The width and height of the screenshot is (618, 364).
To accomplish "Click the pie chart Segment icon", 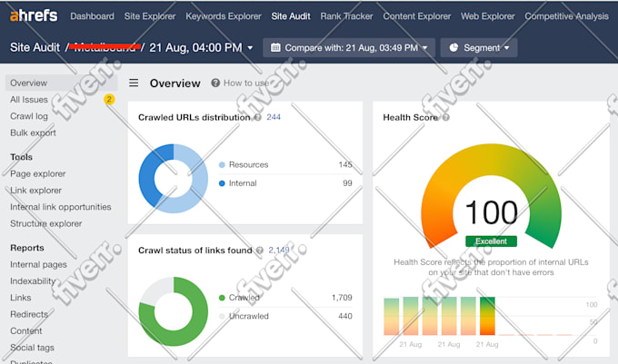I will click(x=454, y=47).
